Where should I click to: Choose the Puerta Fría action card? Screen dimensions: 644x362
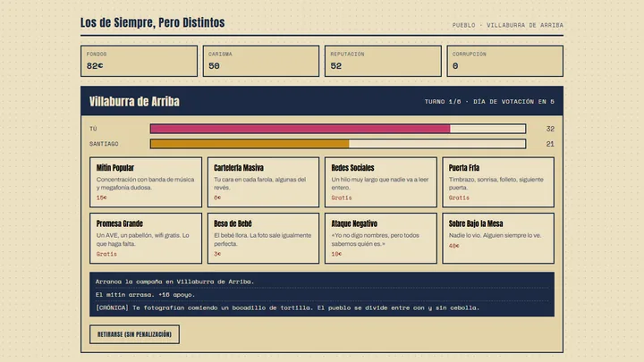[x=498, y=181]
